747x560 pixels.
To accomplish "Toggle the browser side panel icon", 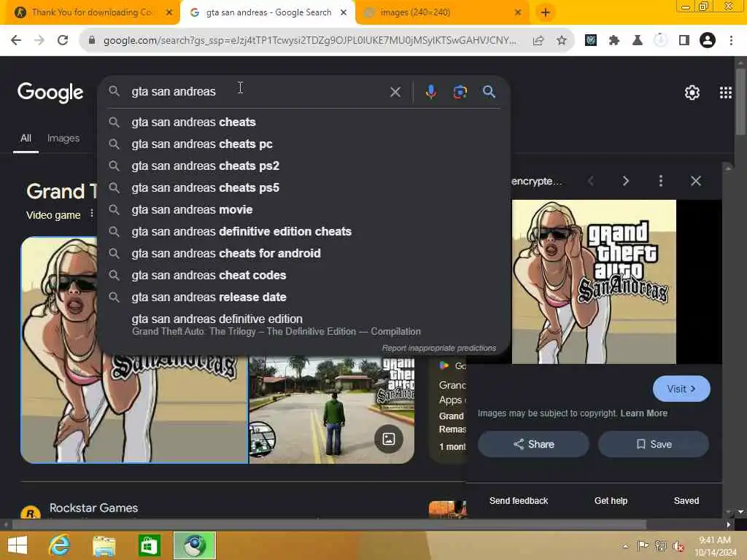I will 684,41.
